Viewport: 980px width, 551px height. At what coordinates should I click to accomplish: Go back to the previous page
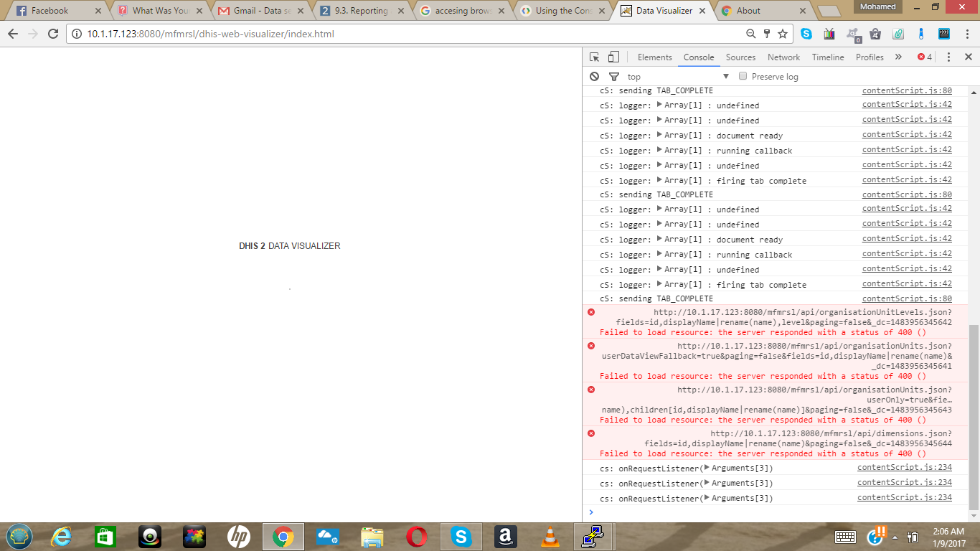click(x=13, y=34)
